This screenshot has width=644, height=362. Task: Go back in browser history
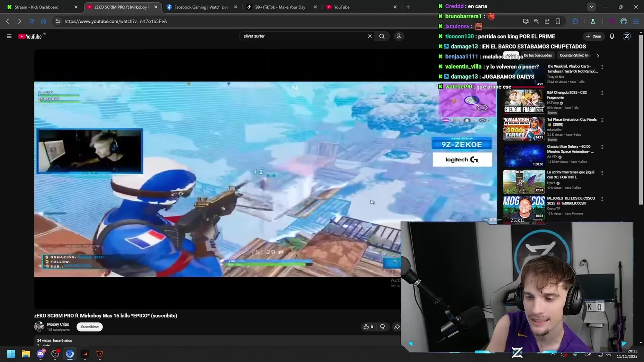[7, 21]
